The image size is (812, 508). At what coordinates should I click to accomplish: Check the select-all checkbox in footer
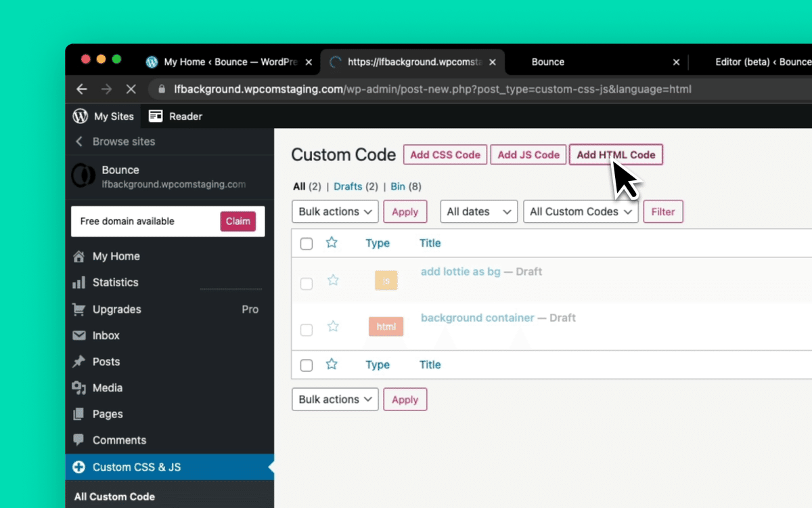click(x=307, y=365)
